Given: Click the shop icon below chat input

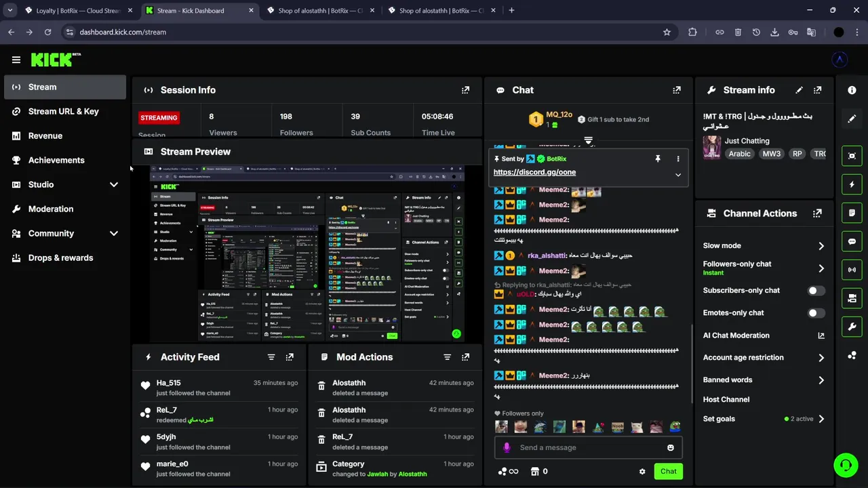Looking at the screenshot, I should pos(534,472).
